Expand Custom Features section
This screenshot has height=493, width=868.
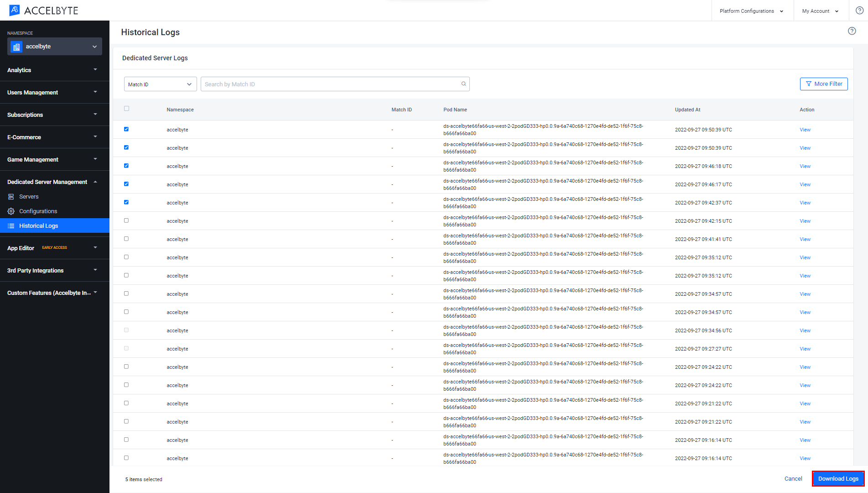(x=55, y=293)
